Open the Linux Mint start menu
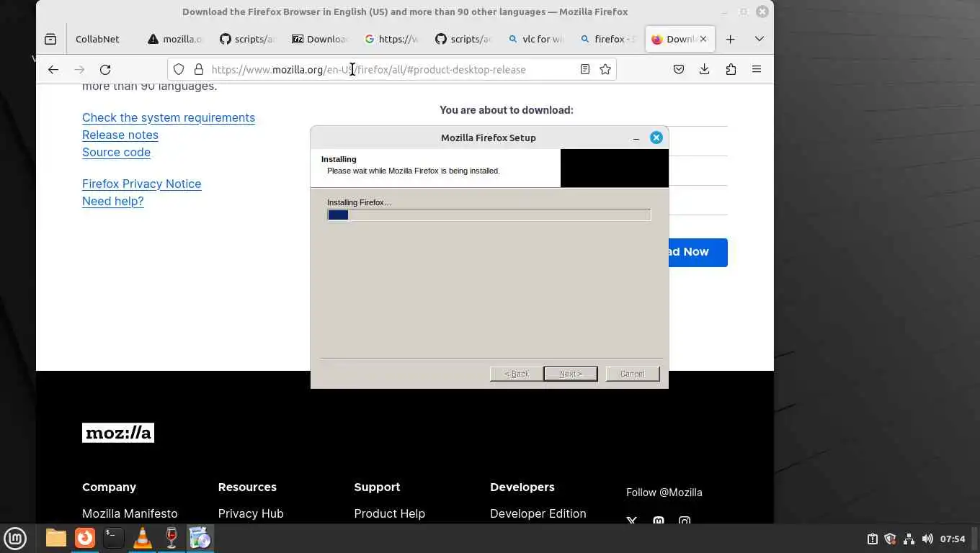 15,538
